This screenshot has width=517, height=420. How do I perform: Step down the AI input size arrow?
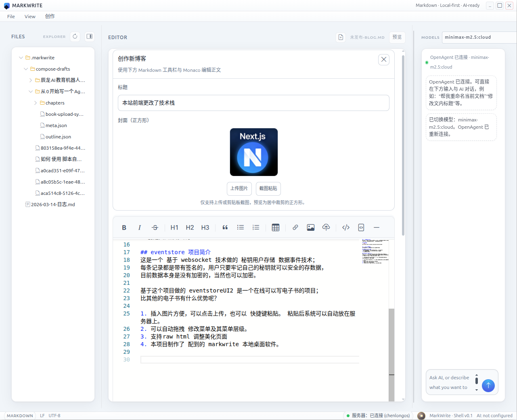coord(477,390)
